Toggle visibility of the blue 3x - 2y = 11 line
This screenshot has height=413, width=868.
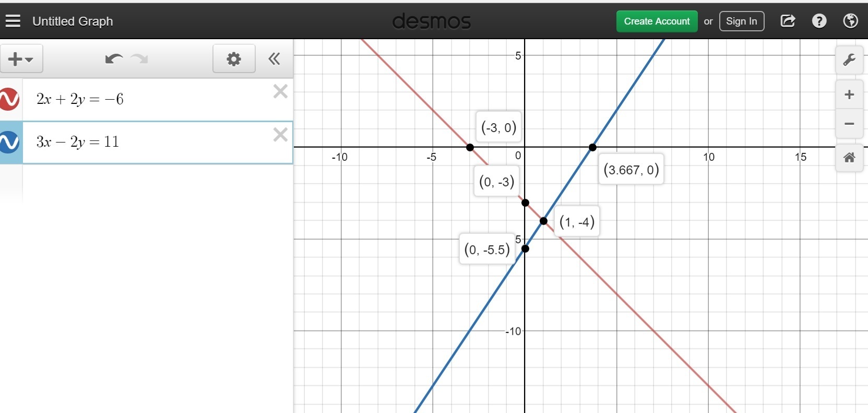9,142
